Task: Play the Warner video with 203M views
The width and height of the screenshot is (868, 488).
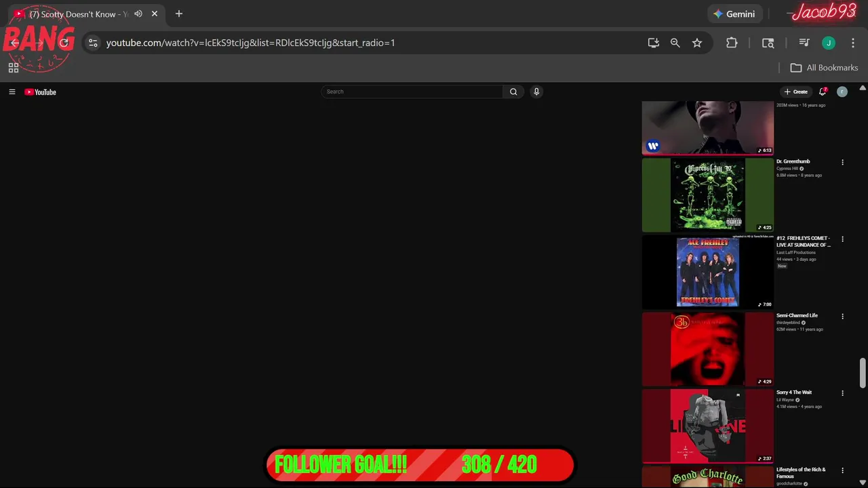Action: click(x=707, y=128)
